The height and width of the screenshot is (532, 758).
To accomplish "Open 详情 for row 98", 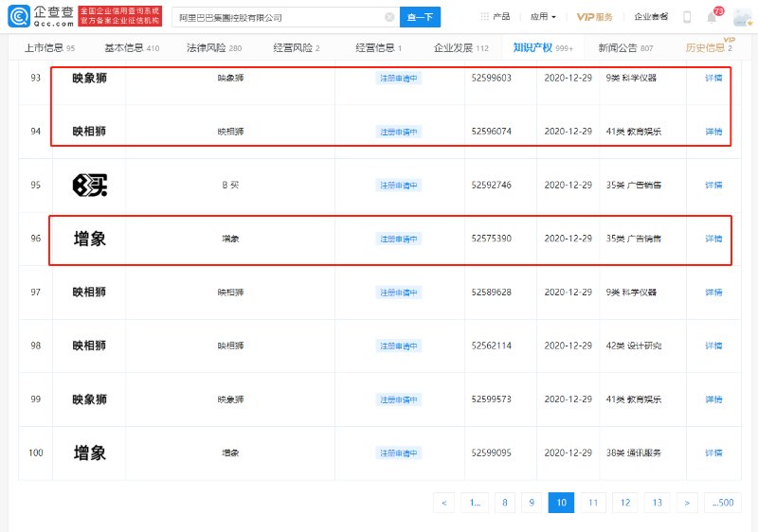I will point(713,346).
